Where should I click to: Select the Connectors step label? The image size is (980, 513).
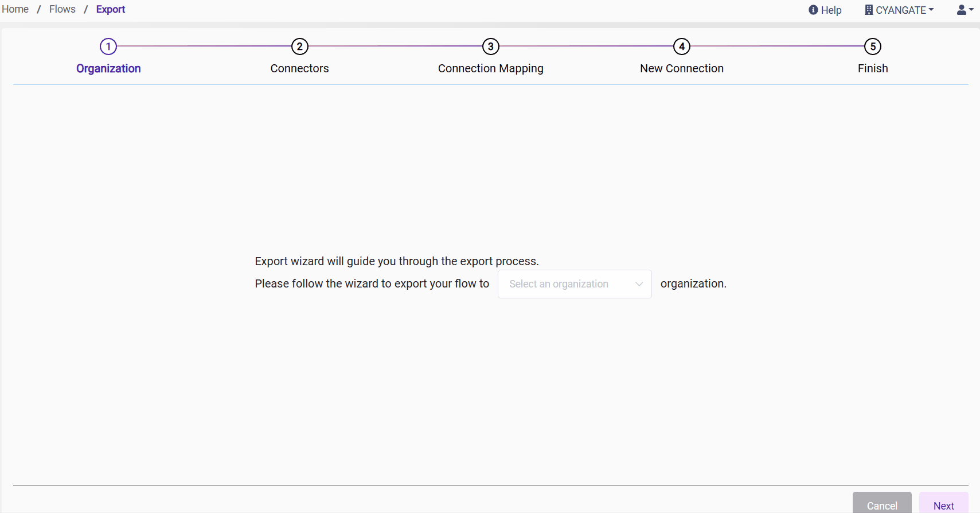[x=299, y=68]
